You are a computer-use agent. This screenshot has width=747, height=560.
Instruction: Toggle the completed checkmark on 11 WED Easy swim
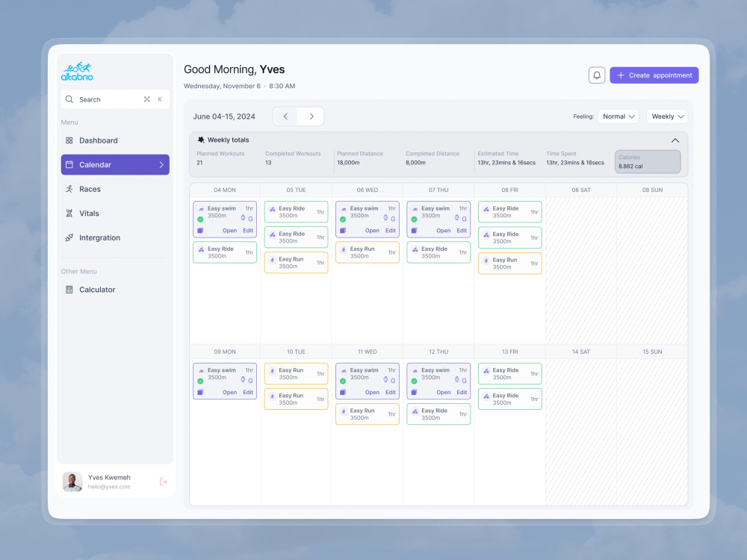pos(343,381)
